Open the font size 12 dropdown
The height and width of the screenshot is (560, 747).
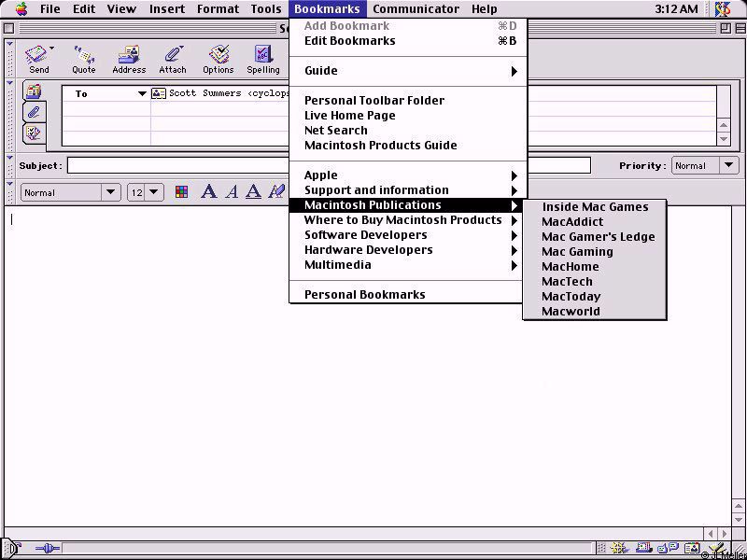coord(146,192)
